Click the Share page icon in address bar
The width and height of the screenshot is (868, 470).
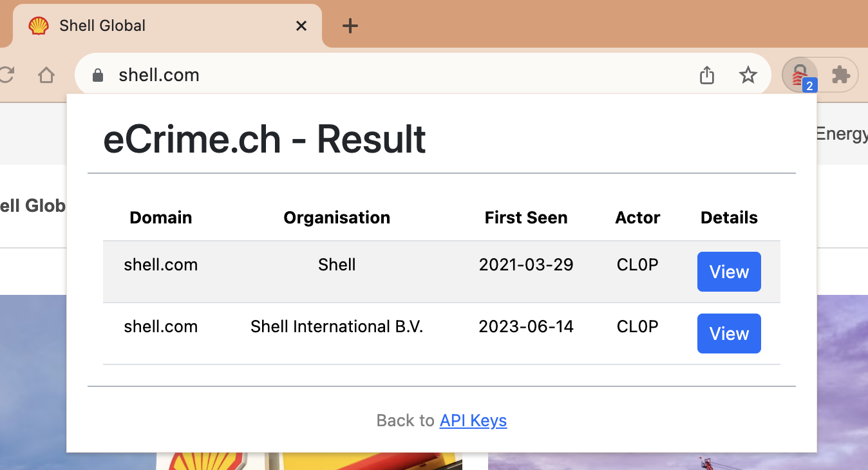(707, 75)
